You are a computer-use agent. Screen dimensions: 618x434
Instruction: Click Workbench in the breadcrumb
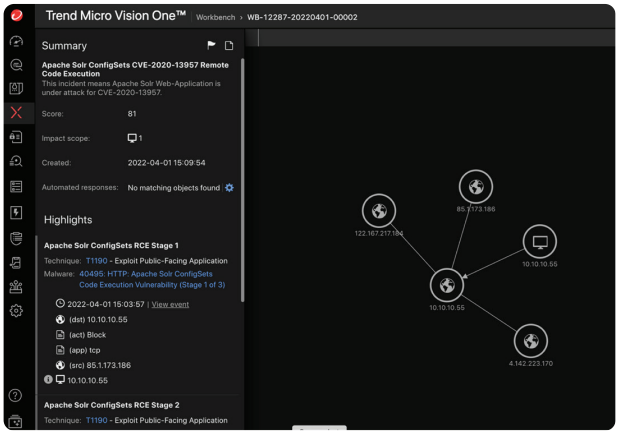215,17
